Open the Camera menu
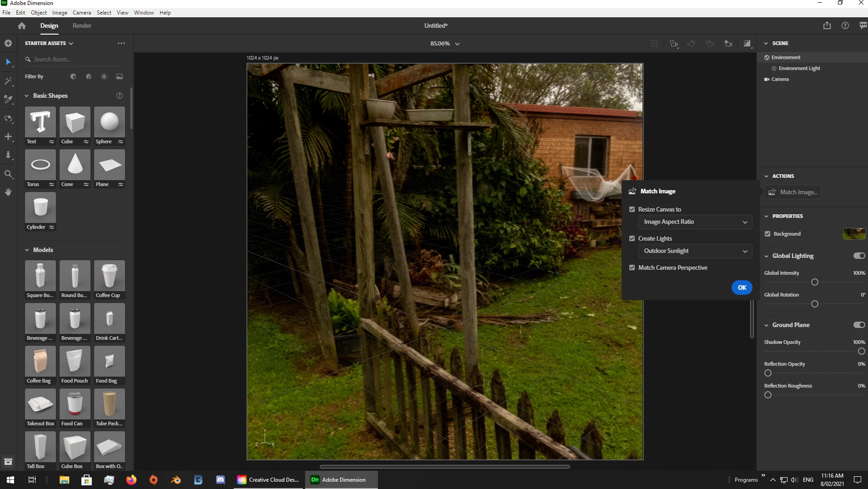 coord(82,13)
